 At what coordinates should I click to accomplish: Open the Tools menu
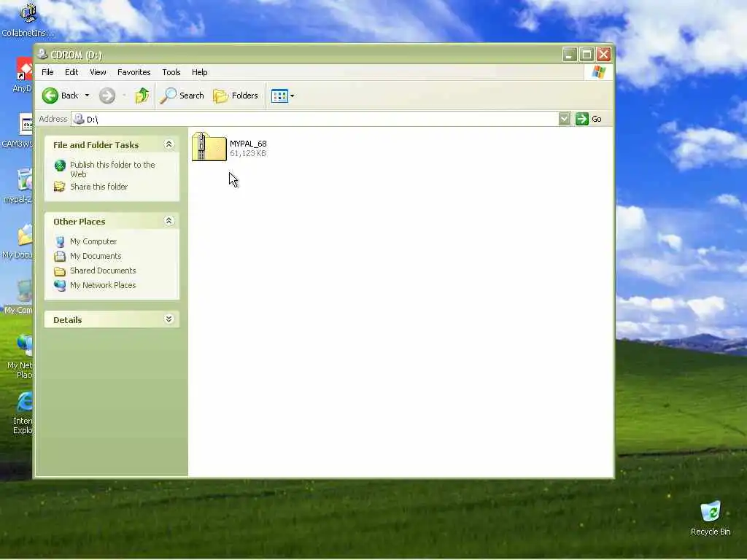pos(171,72)
